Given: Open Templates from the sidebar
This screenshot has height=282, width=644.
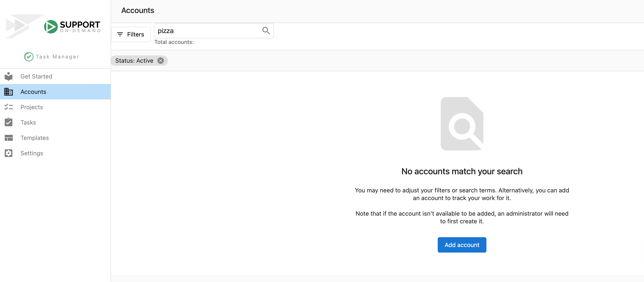Looking at the screenshot, I should click(55, 138).
